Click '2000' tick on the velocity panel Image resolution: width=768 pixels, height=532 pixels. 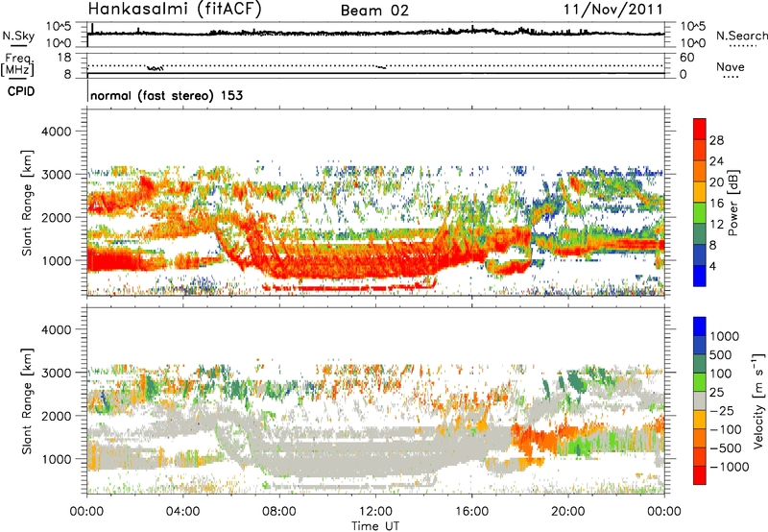[56, 416]
